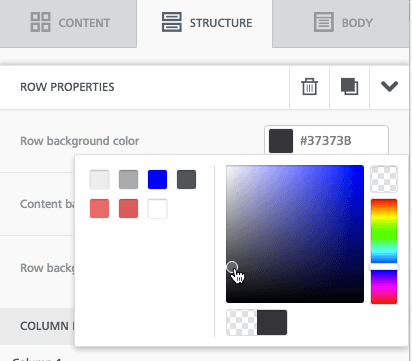Pick the white preset swatch

(157, 208)
